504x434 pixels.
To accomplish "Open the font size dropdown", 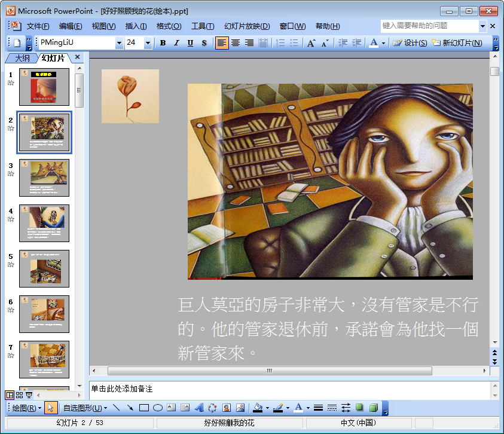I will pyautogui.click(x=148, y=43).
